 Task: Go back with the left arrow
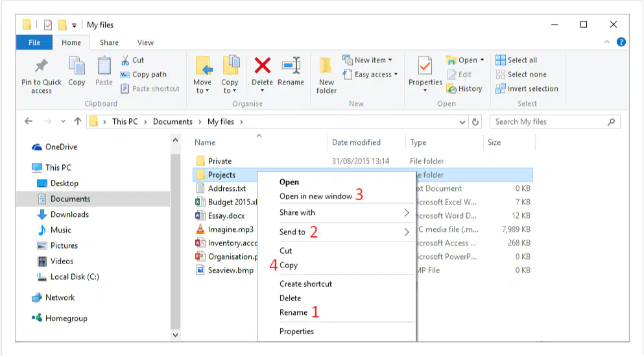[x=29, y=121]
